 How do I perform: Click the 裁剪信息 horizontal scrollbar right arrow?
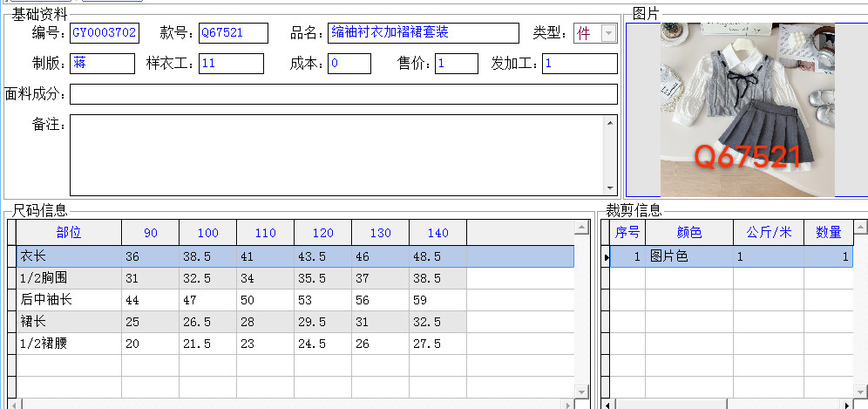click(847, 404)
